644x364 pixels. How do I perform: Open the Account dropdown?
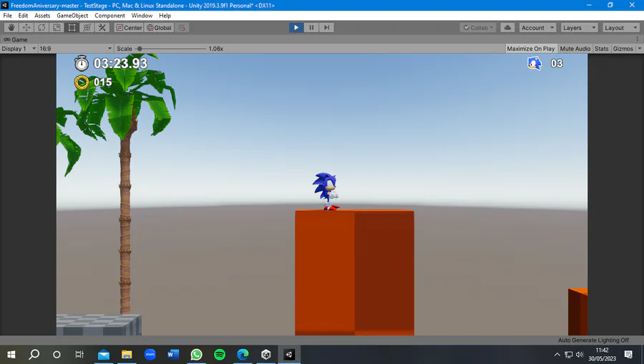537,27
